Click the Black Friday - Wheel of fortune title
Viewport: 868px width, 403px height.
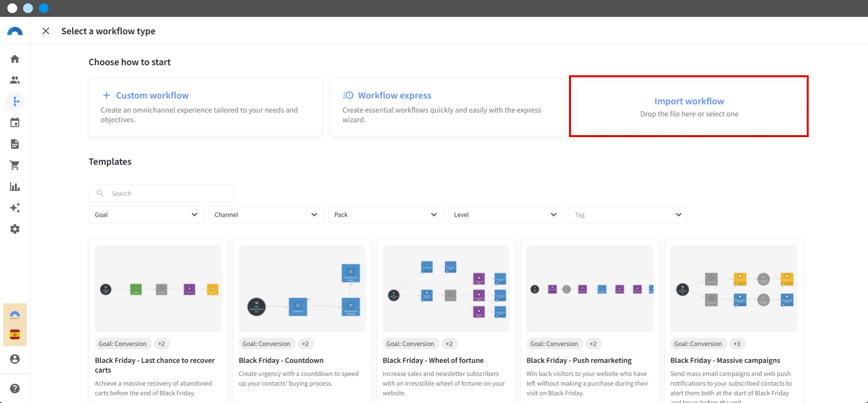(x=433, y=361)
